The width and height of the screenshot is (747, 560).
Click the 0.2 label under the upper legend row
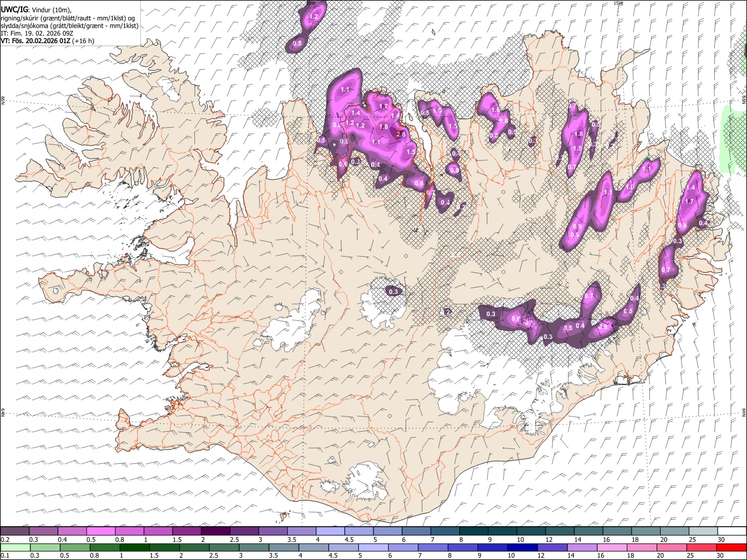5,540
